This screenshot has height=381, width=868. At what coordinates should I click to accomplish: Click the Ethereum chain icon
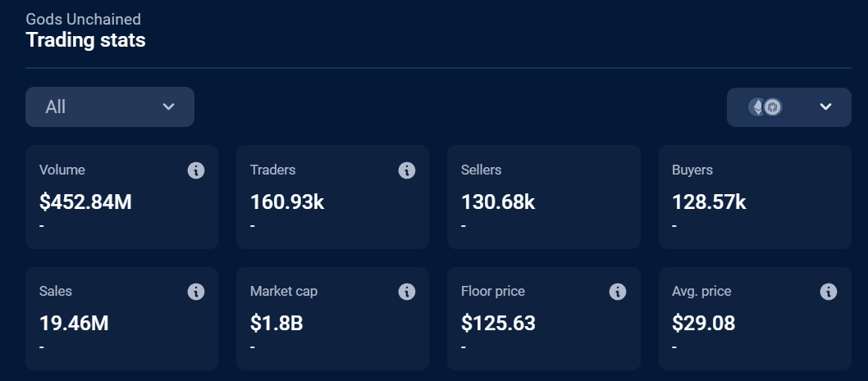coord(756,107)
